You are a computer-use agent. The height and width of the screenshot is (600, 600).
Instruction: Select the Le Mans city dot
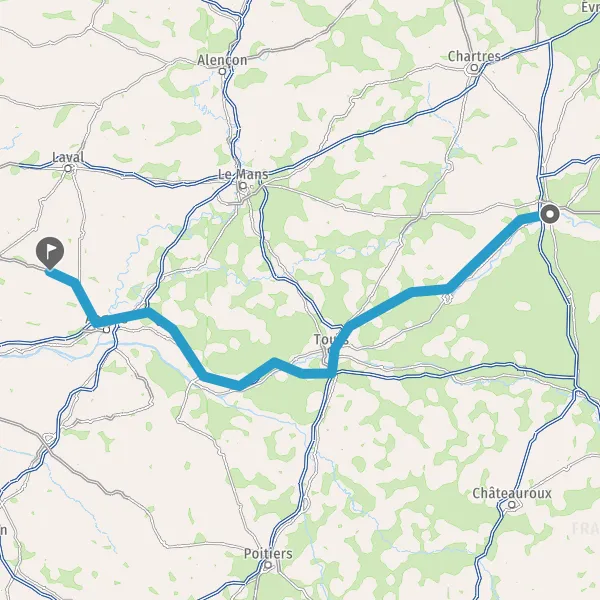pyautogui.click(x=243, y=186)
